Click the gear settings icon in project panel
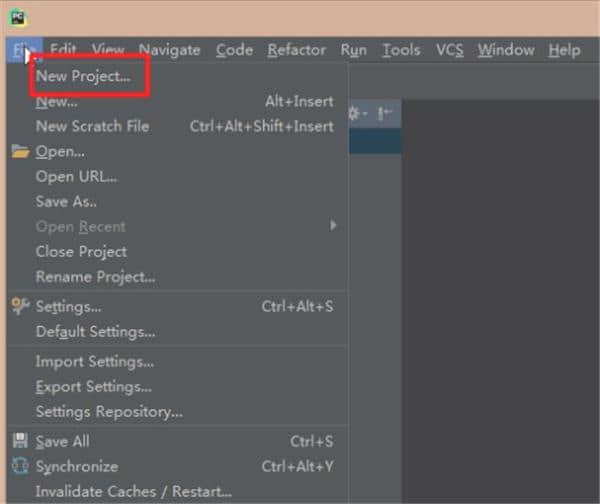The height and width of the screenshot is (504, 600). point(355,114)
